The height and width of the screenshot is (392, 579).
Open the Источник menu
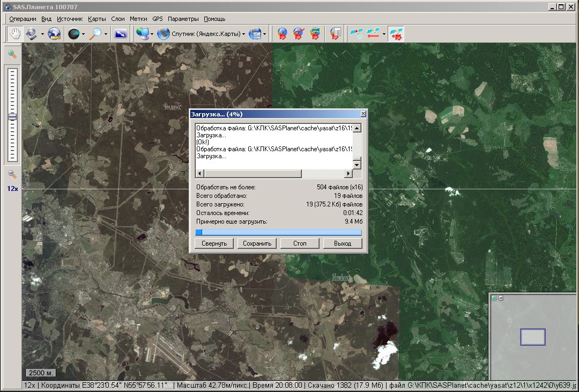pyautogui.click(x=70, y=19)
